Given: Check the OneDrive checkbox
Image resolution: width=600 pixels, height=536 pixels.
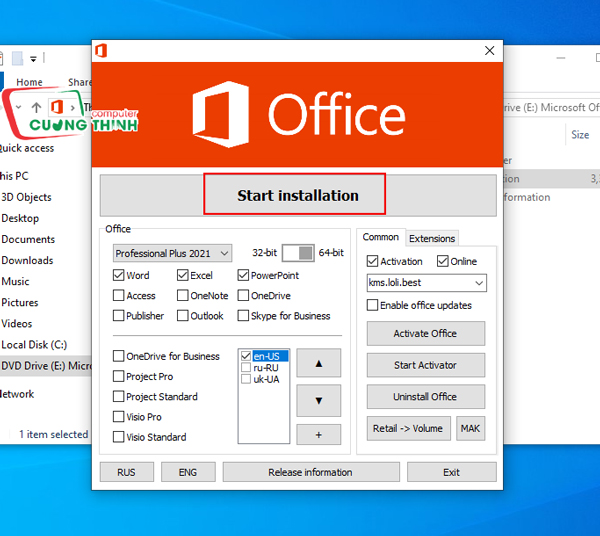Looking at the screenshot, I should 243,295.
